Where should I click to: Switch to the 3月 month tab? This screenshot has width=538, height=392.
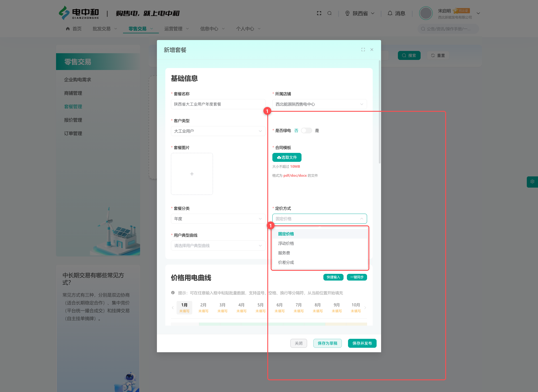[x=222, y=308]
